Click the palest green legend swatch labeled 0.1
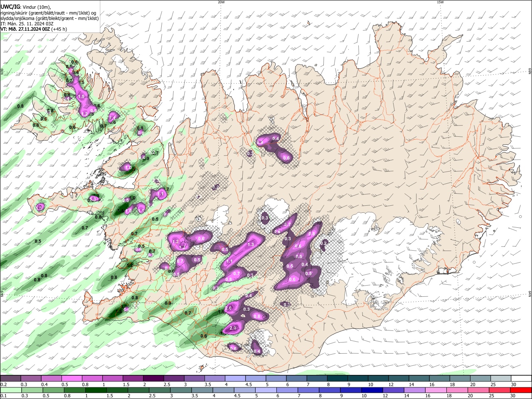The width and height of the screenshot is (532, 399). [10, 390]
